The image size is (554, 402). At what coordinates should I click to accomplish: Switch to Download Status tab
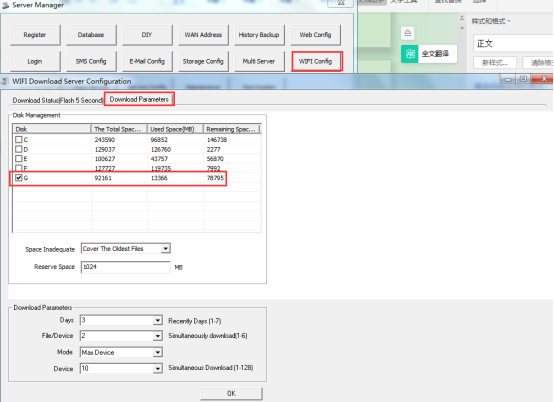[x=58, y=100]
